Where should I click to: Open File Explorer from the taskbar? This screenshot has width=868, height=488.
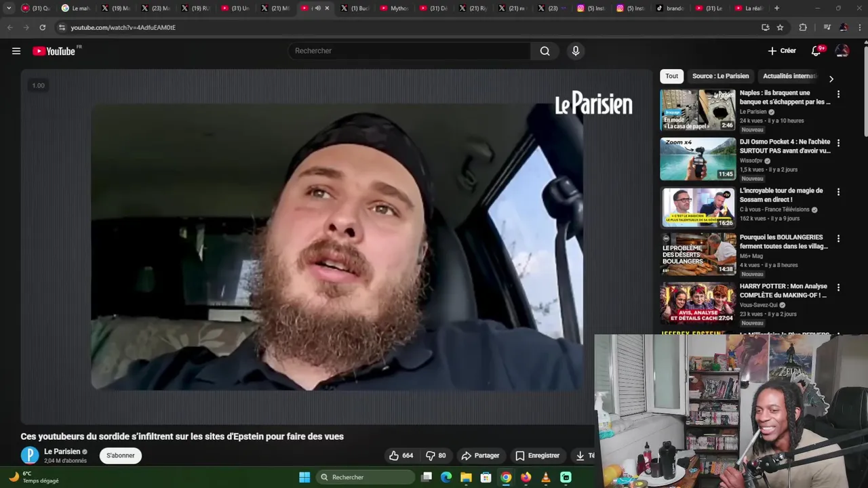coord(466,477)
